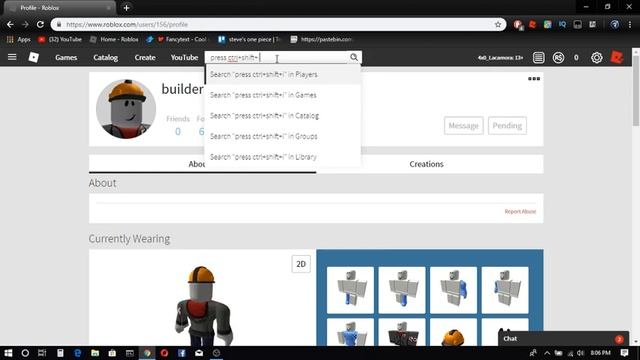640x360 pixels.
Task: Toggle avatar view with 2D button
Action: tap(301, 264)
